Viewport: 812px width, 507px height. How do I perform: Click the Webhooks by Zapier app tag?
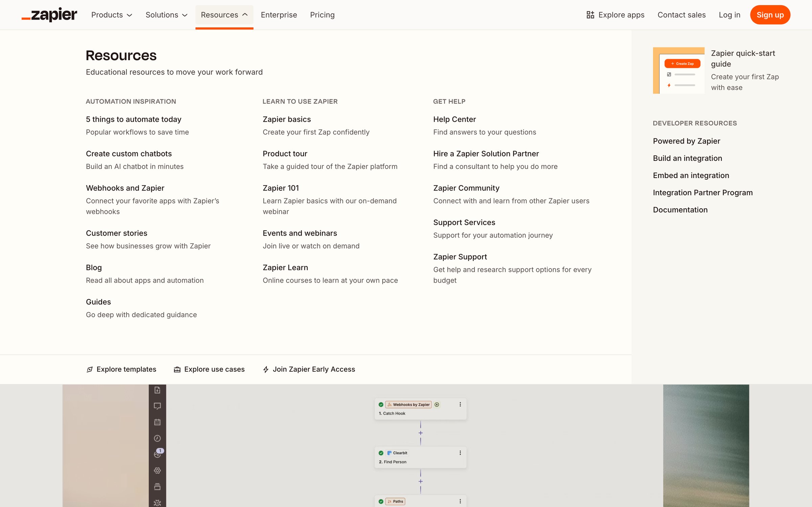[408, 404]
